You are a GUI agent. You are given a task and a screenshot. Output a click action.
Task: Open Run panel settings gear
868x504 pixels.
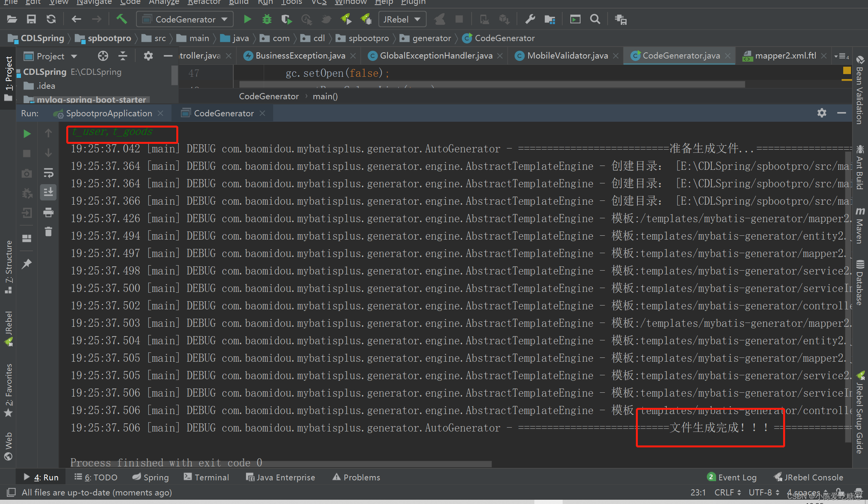point(821,113)
